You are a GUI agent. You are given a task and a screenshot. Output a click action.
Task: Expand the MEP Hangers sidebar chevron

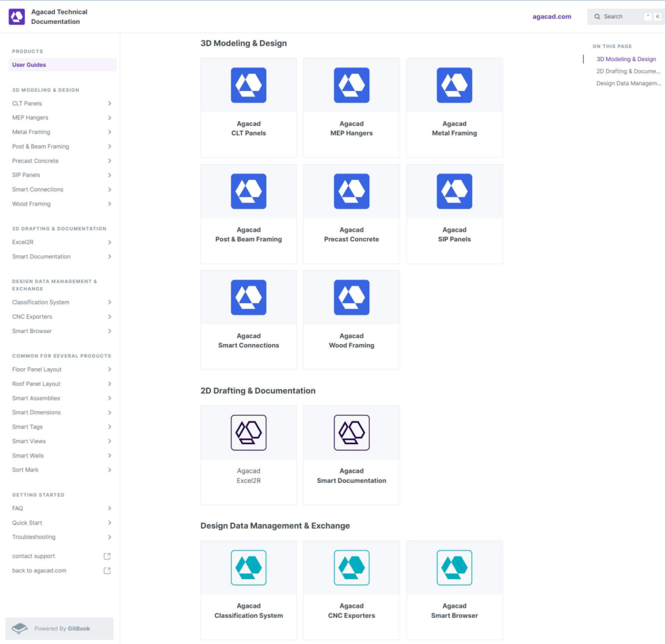coord(109,118)
